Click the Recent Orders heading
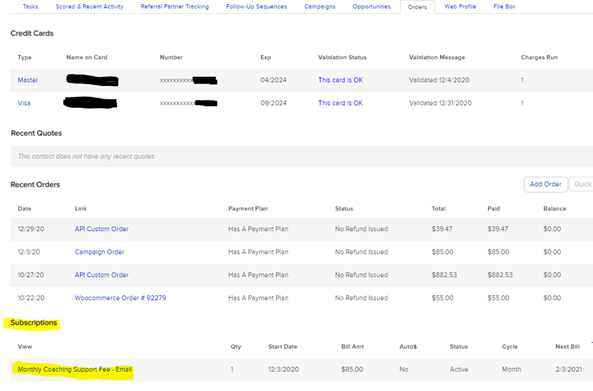 tap(35, 185)
